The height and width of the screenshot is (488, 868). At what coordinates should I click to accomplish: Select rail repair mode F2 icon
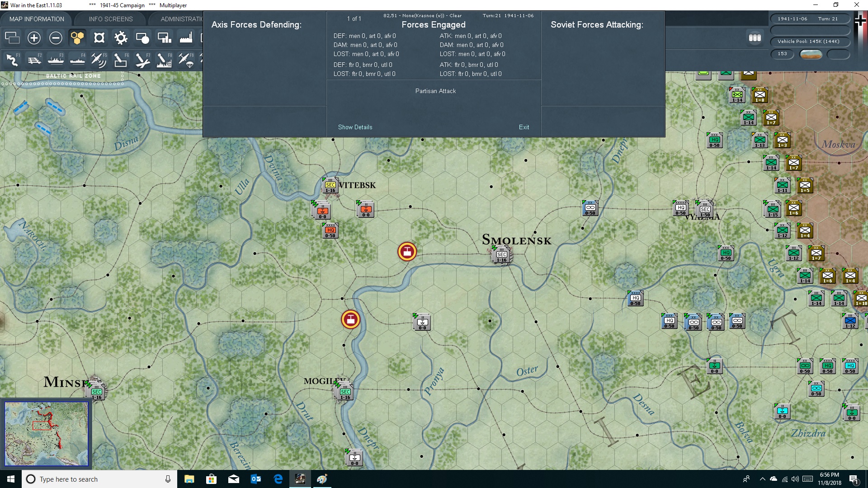pyautogui.click(x=34, y=60)
